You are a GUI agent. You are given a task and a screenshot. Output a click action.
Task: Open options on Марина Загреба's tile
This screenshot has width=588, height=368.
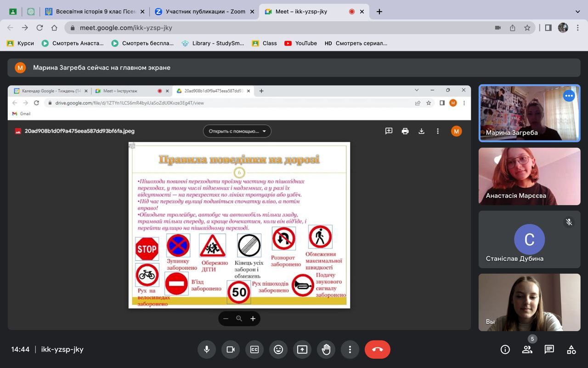click(x=569, y=96)
